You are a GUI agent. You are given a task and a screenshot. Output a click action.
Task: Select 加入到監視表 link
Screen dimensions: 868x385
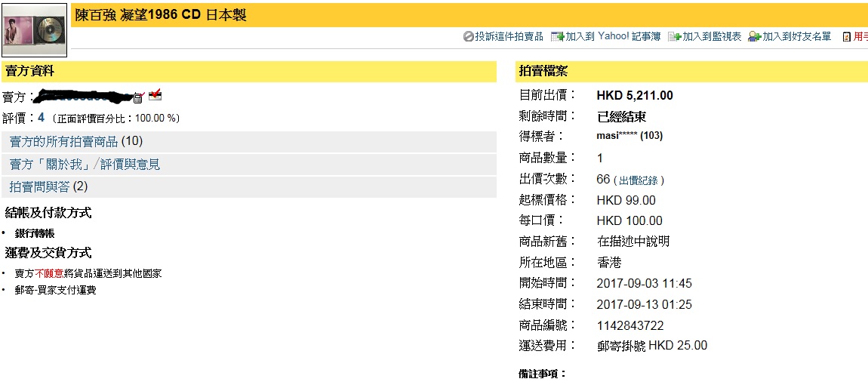tap(711, 36)
